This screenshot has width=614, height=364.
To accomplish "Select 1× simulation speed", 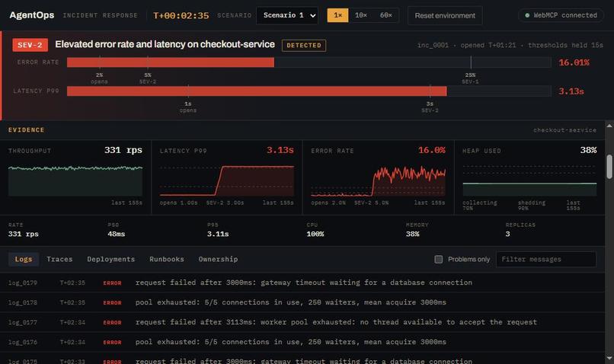I will click(337, 16).
